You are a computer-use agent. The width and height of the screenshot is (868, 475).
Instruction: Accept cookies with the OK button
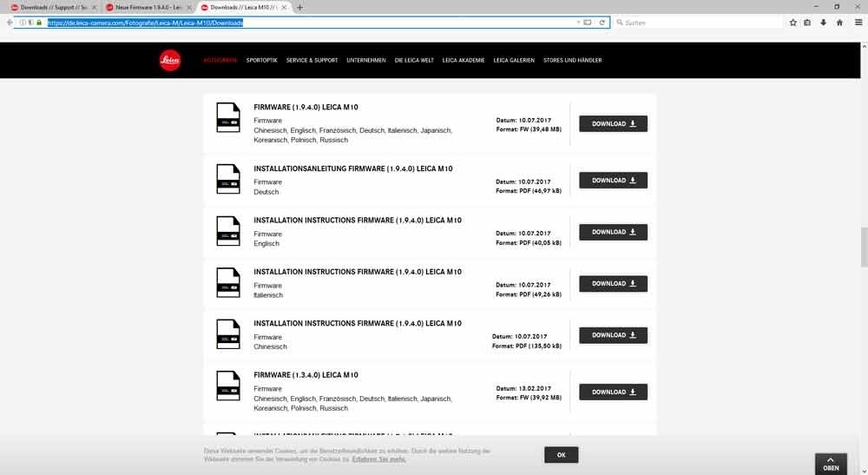tap(561, 455)
